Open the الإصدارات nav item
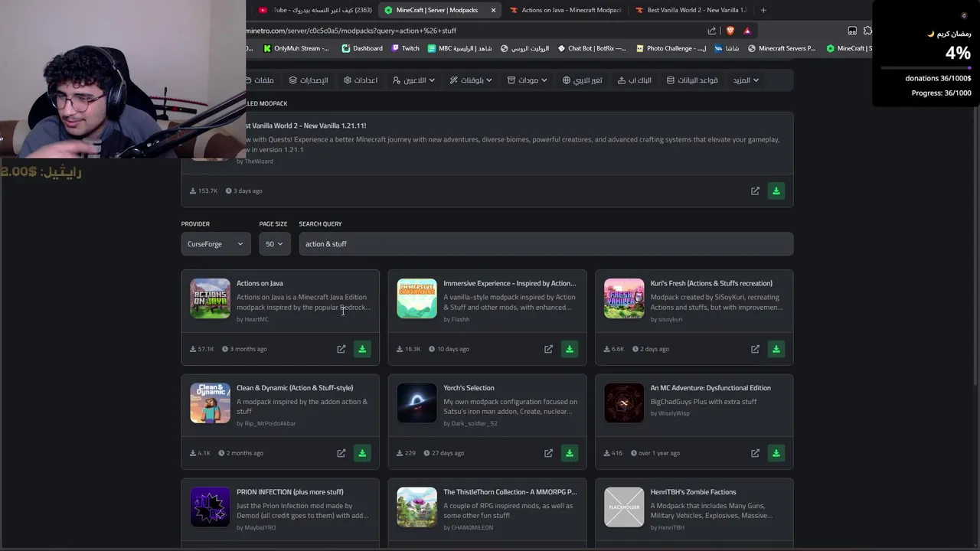This screenshot has width=980, height=551. click(309, 80)
